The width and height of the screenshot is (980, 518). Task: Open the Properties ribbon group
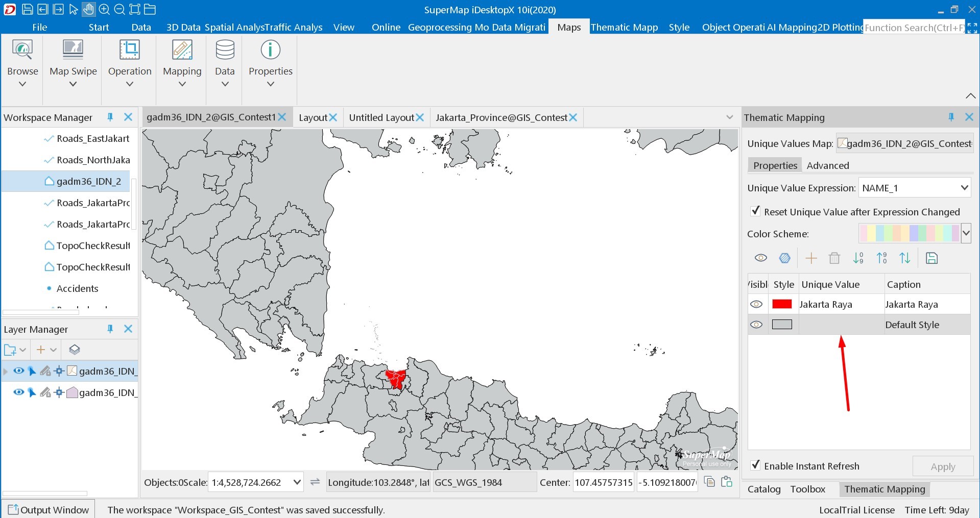point(271,63)
